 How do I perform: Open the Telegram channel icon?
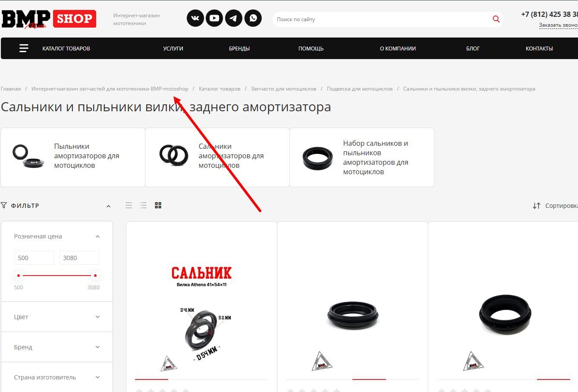(x=234, y=18)
